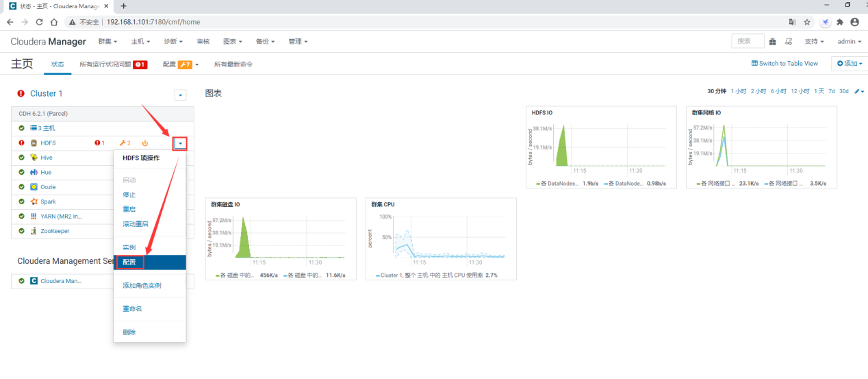Select 删除 in the HDFS actions menu

[150, 332]
